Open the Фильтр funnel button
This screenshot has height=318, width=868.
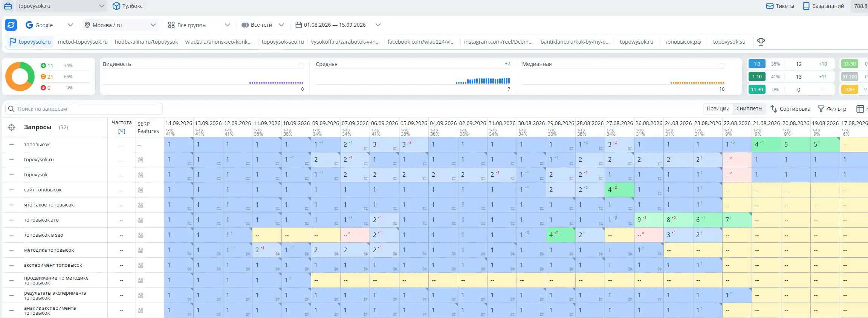832,109
